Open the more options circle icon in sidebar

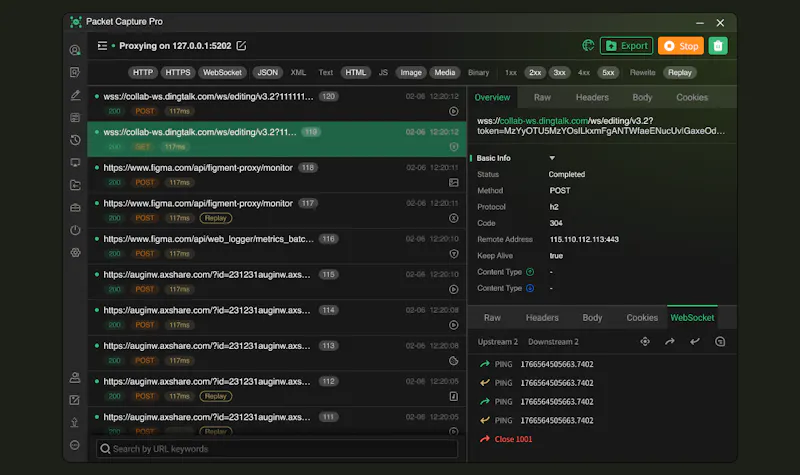[75, 445]
